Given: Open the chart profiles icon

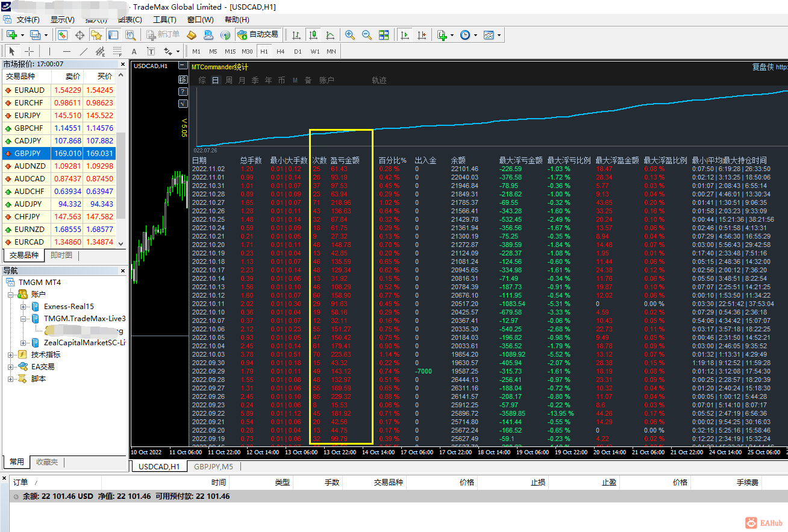Looking at the screenshot, I should [x=35, y=35].
